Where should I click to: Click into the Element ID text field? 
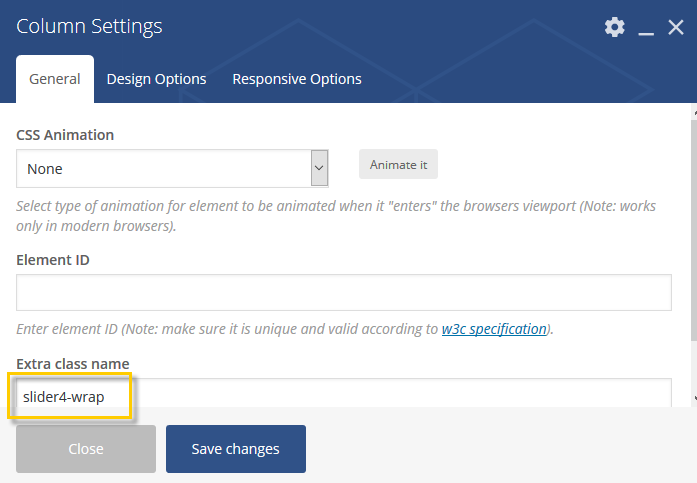click(343, 293)
